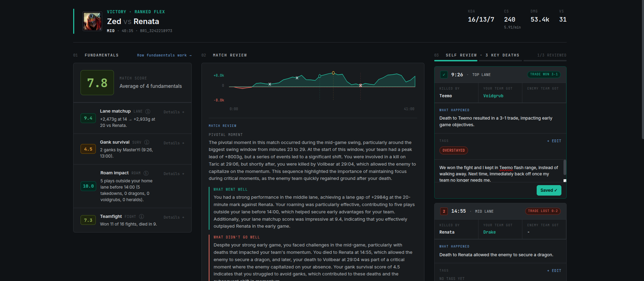Click the 4.5 gank survival score badge

point(88,149)
